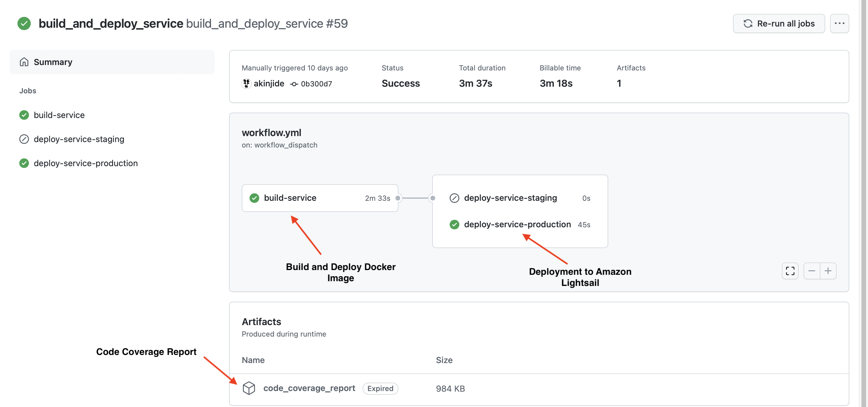Click the Status value Success

pyautogui.click(x=401, y=83)
